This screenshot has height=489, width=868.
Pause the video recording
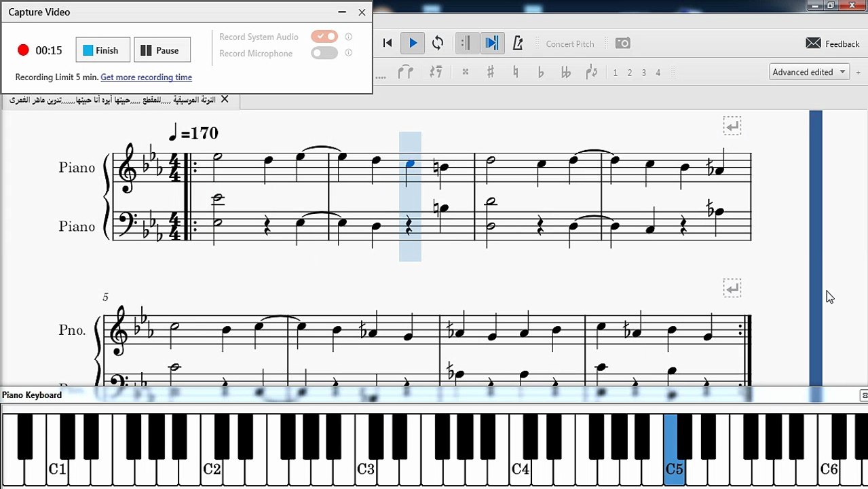162,50
